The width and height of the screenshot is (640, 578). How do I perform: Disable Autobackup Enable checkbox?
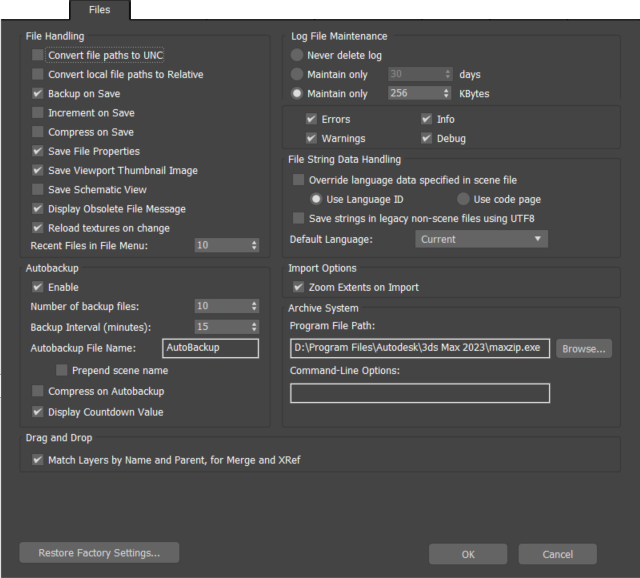(38, 287)
